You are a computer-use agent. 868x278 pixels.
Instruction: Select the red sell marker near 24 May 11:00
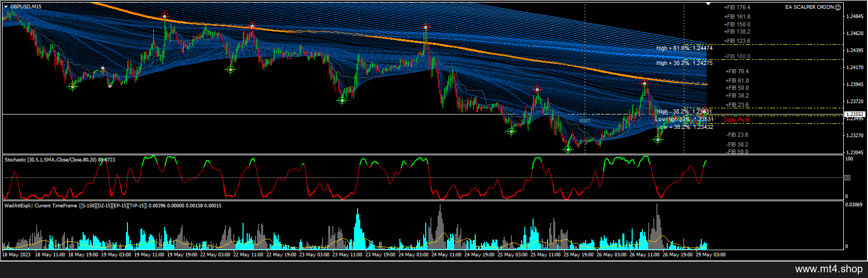pos(425,27)
